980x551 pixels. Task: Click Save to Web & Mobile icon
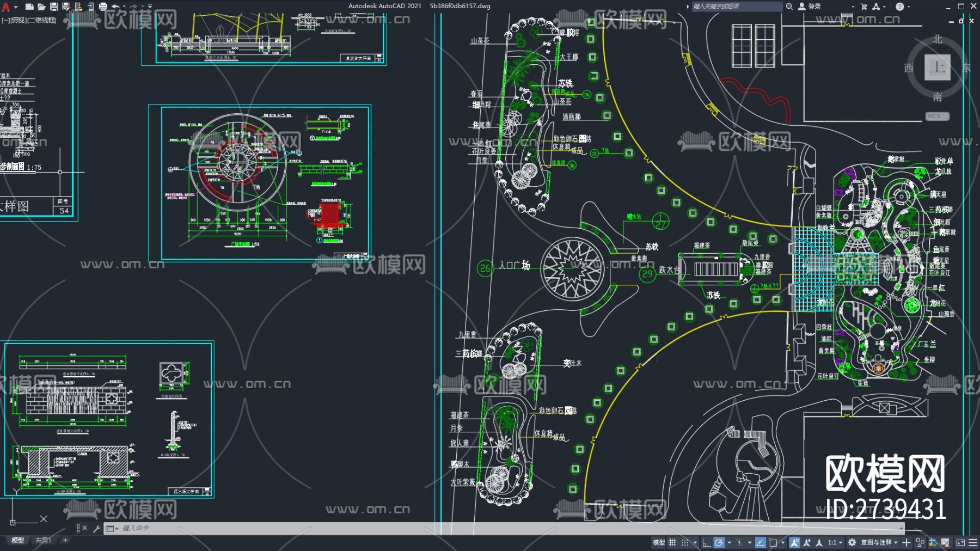pos(90,7)
